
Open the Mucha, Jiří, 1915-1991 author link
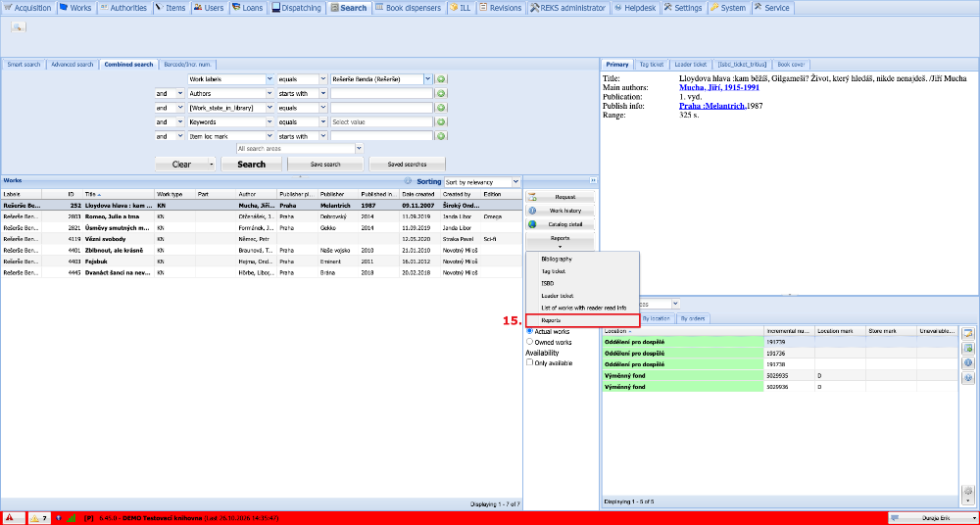click(x=719, y=88)
